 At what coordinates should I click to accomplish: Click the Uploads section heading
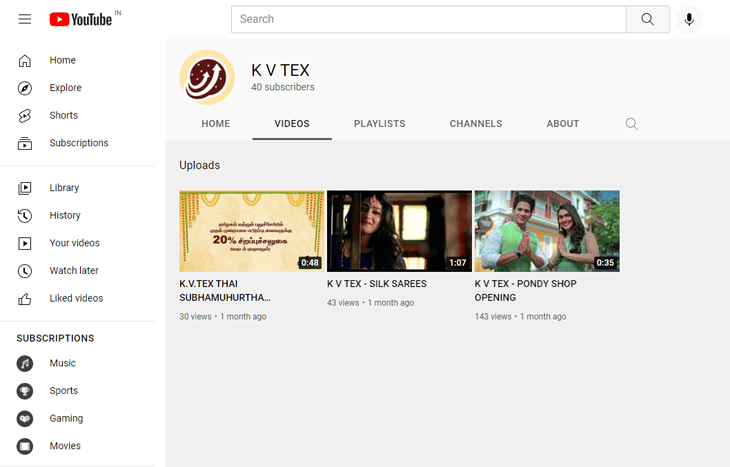pos(200,165)
